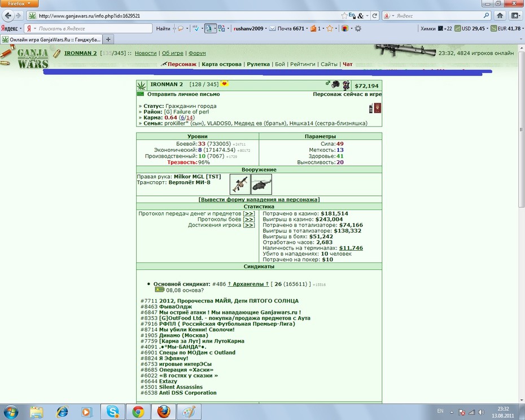Click Вывести форму нападения на персонажа
This screenshot has height=420, width=525.
259,199
